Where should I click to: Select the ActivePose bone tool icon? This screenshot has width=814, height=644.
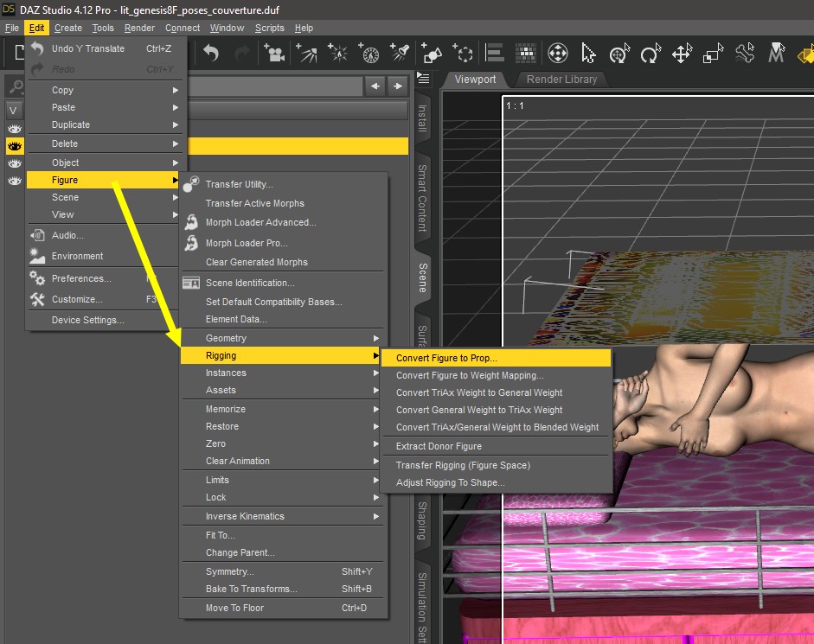(745, 53)
